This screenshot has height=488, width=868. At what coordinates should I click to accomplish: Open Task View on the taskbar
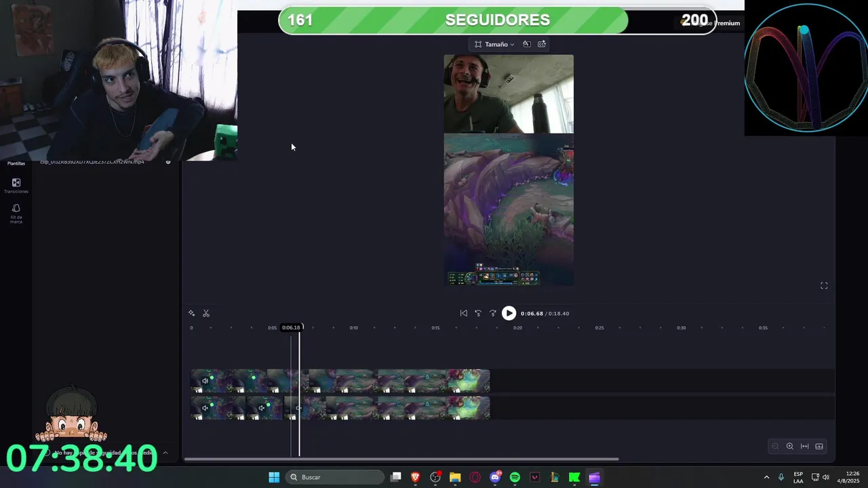tap(396, 477)
